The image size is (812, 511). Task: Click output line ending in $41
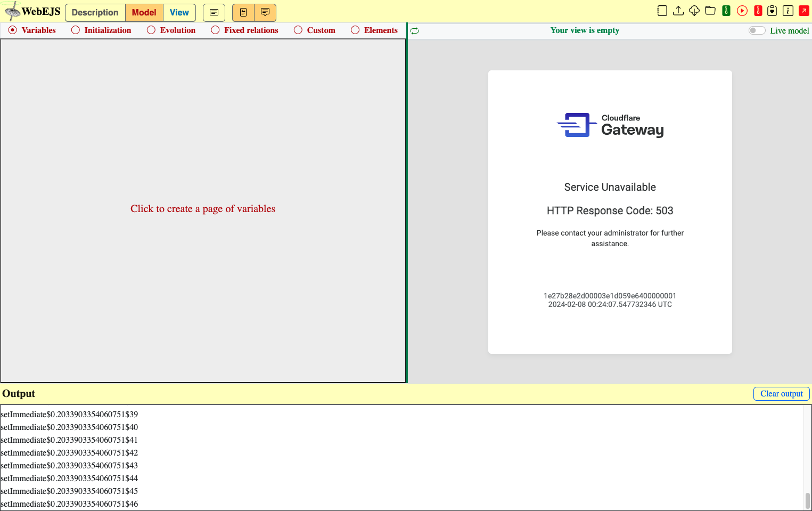tap(69, 440)
